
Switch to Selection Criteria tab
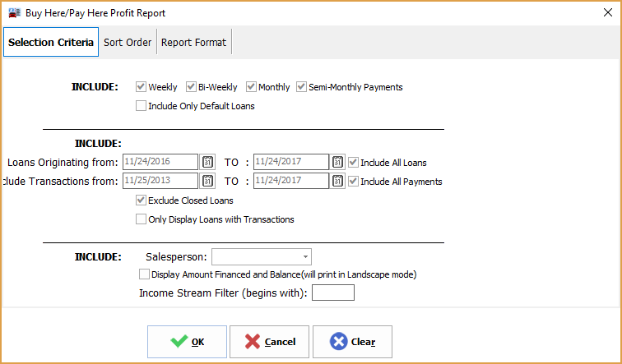click(51, 42)
